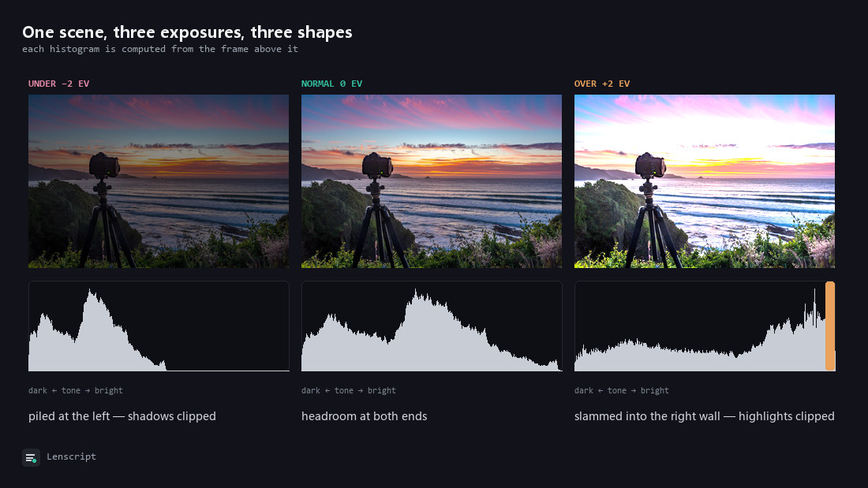Image resolution: width=868 pixels, height=488 pixels.
Task: Select the overexposed +2 EV photo
Action: point(704,181)
